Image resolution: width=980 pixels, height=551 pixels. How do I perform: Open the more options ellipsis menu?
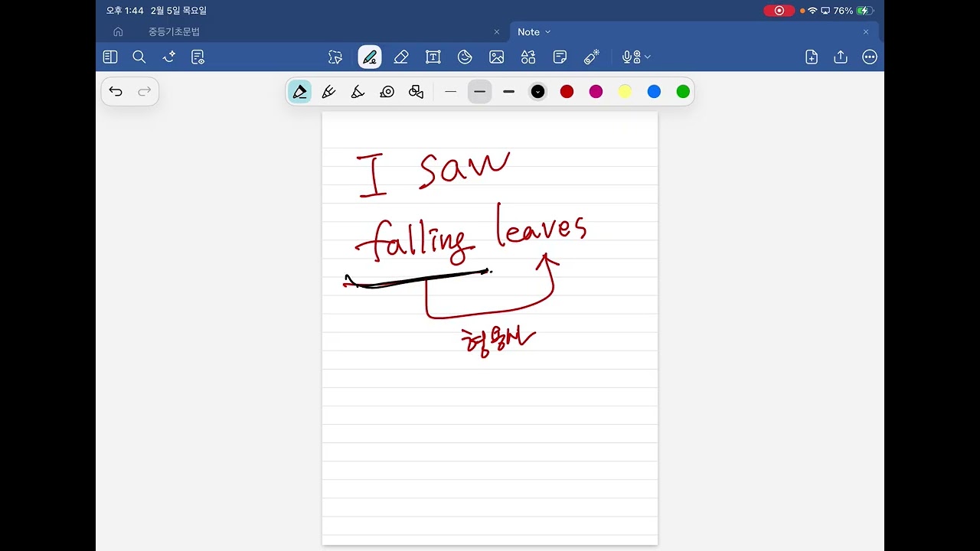(870, 57)
